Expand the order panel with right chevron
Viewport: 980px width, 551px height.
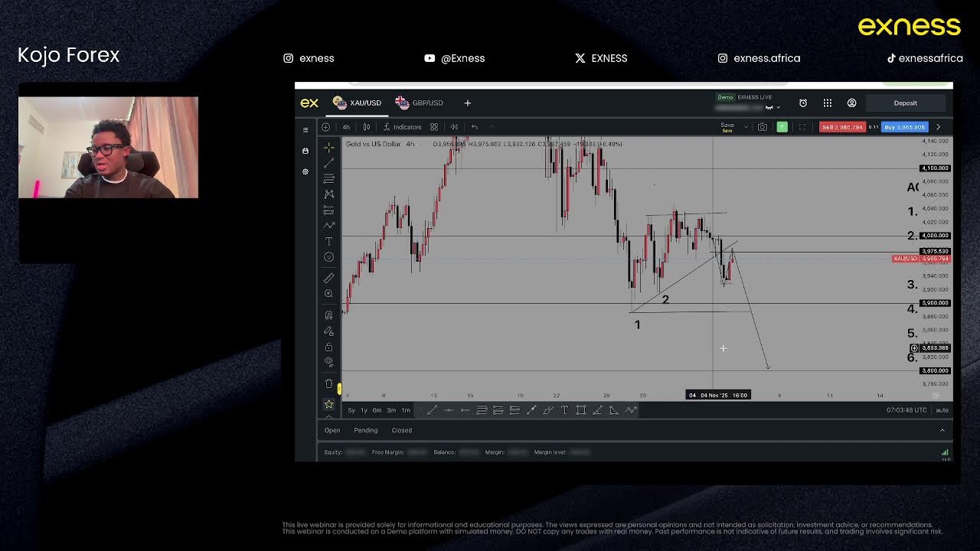click(x=938, y=127)
